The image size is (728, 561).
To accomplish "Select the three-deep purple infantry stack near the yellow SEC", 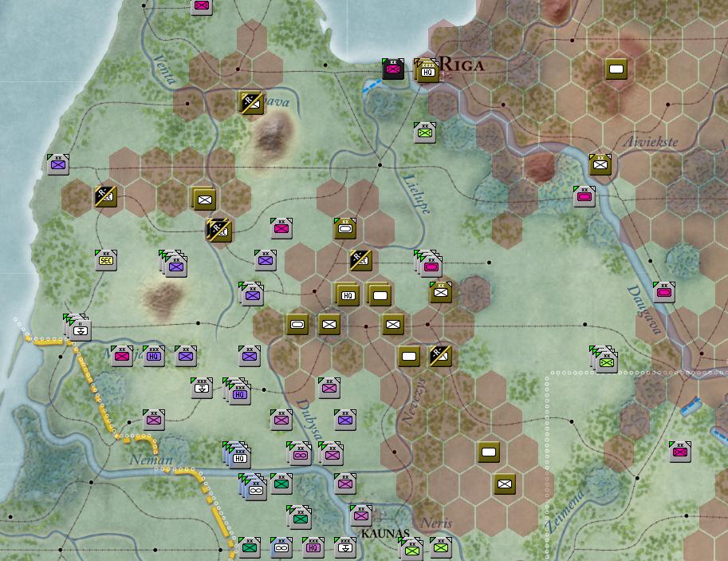I will pyautogui.click(x=173, y=264).
